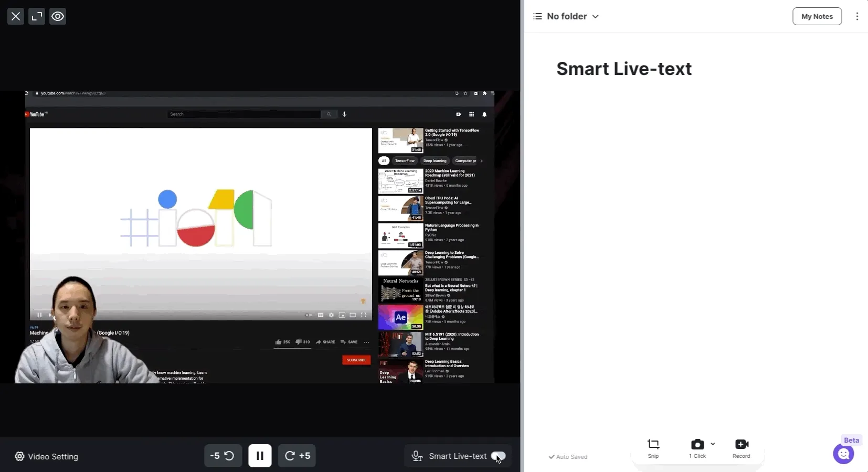Image resolution: width=868 pixels, height=472 pixels.
Task: Open the YouTube apps grid icon
Action: pos(472,114)
